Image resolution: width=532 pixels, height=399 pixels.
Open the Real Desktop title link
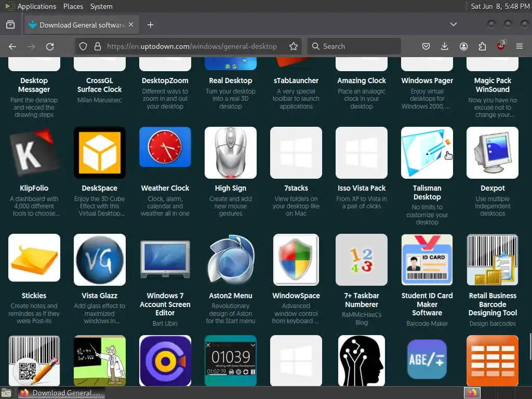pyautogui.click(x=230, y=81)
